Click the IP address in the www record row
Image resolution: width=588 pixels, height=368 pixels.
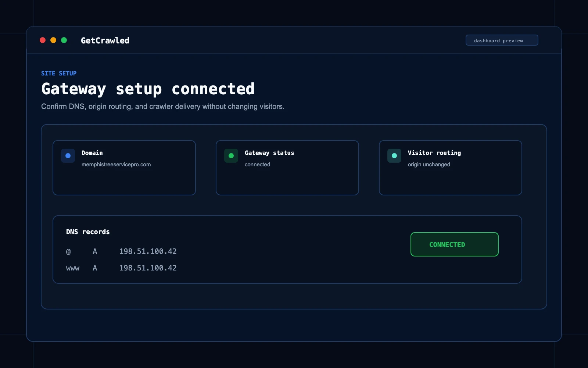click(x=148, y=268)
